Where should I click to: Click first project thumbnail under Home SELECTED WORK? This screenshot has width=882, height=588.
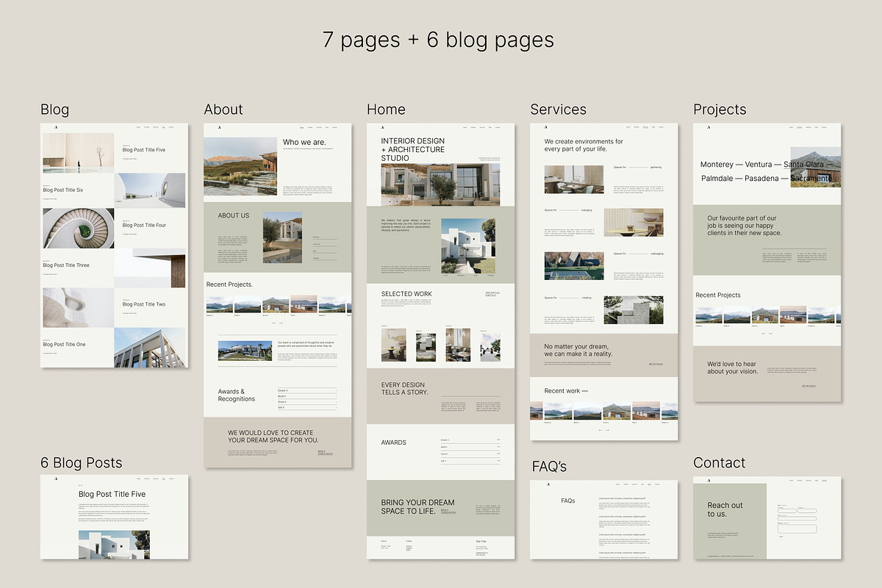click(393, 345)
